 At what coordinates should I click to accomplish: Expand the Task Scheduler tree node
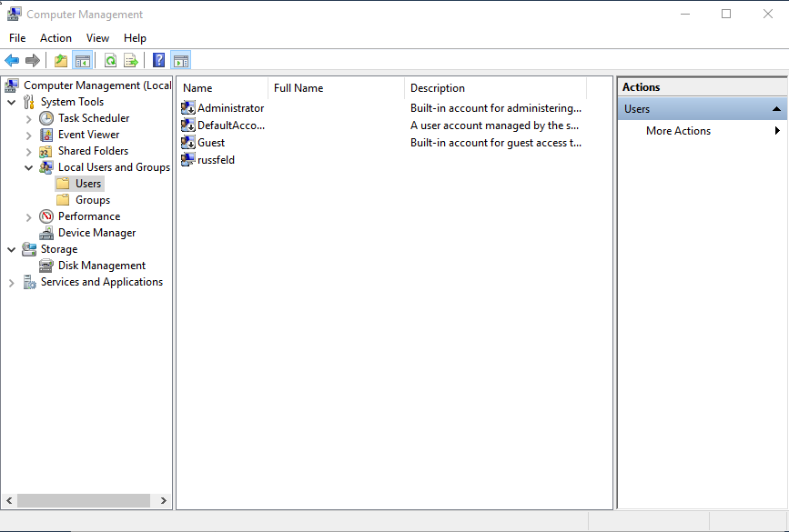coord(29,118)
